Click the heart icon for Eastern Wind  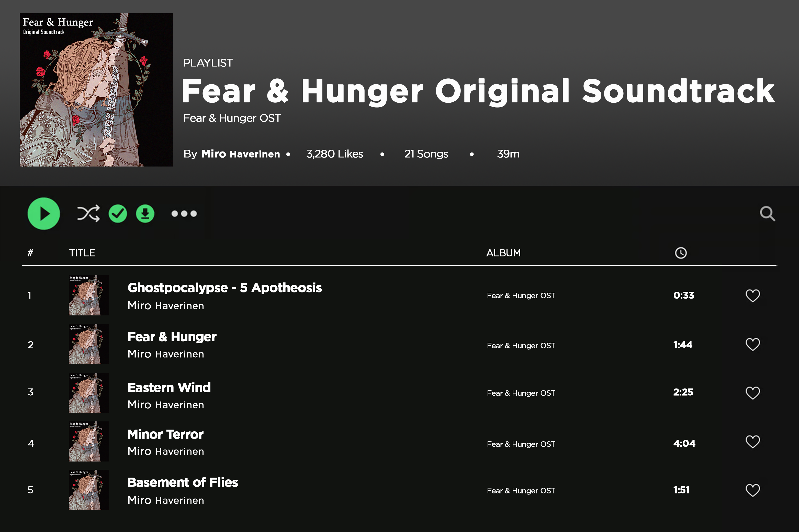[x=752, y=393]
